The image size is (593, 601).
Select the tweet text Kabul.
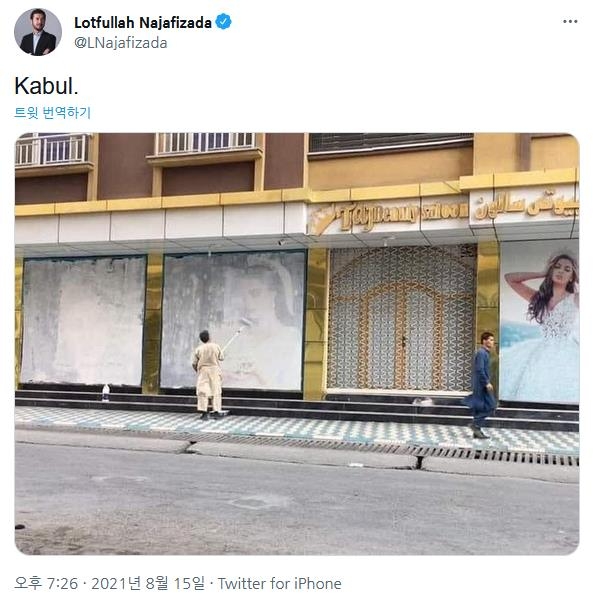click(x=46, y=85)
